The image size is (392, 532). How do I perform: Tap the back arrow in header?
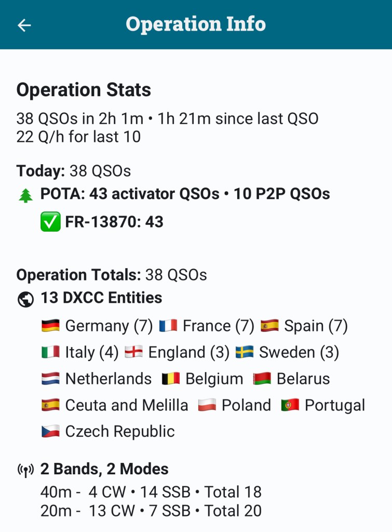pos(24,25)
